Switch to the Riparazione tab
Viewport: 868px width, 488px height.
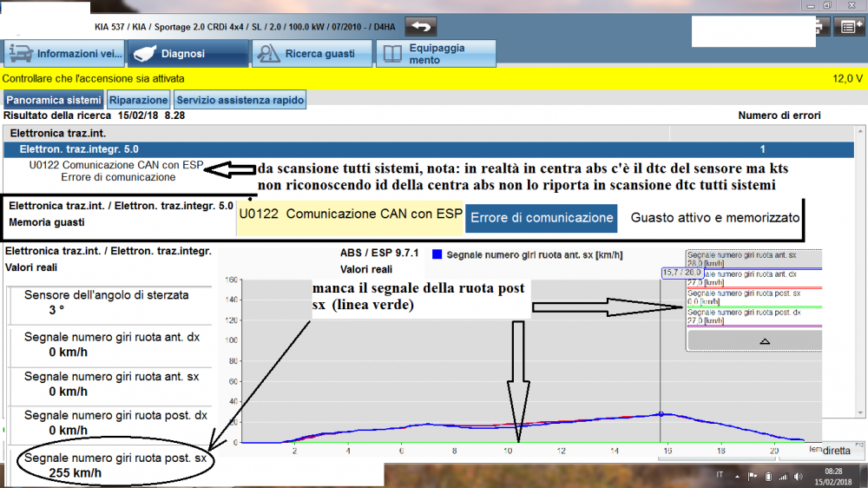(139, 100)
